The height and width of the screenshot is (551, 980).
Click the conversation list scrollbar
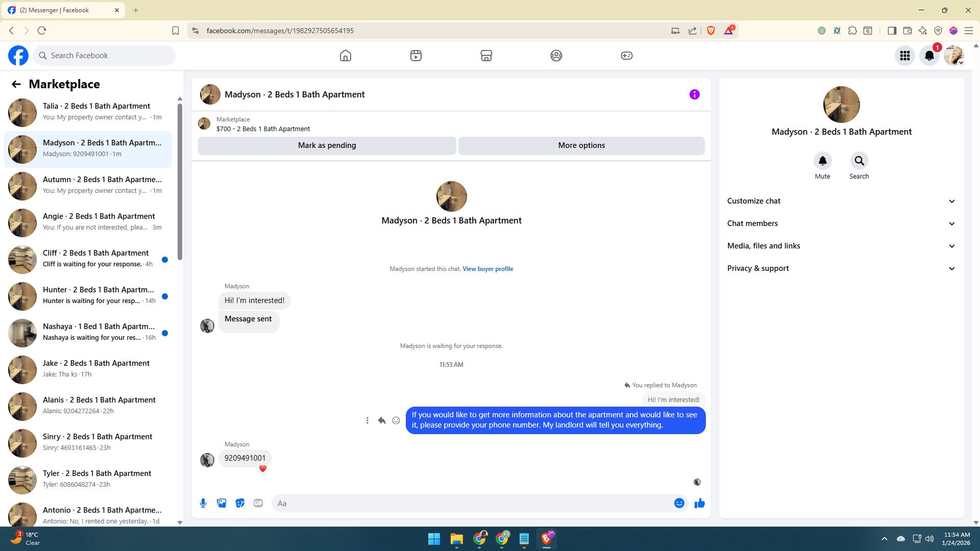tap(180, 181)
